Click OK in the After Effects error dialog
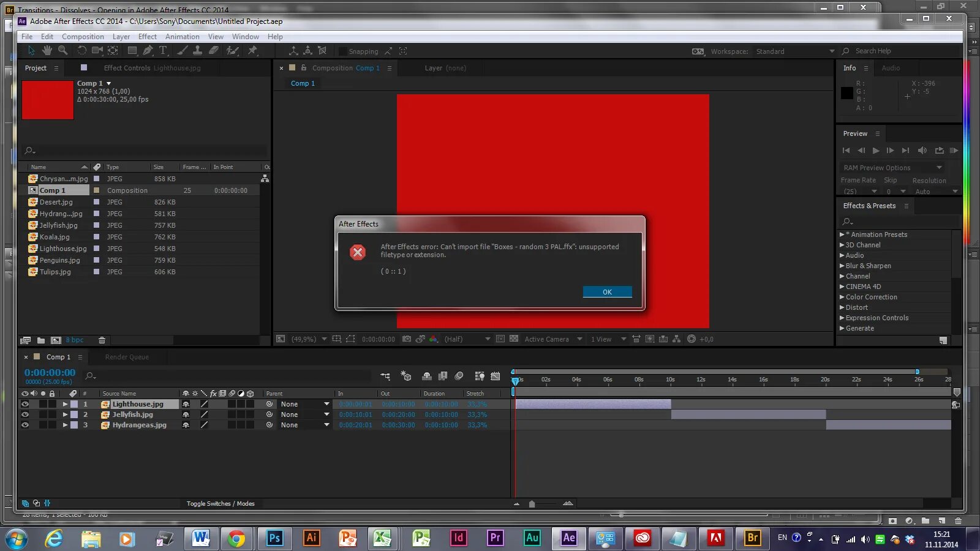980x551 pixels. pos(607,292)
